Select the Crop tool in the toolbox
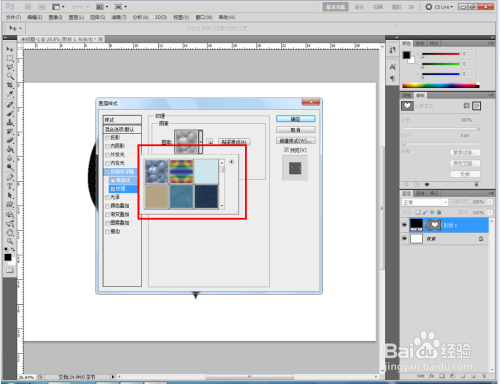This screenshot has height=384, width=500. 10,85
